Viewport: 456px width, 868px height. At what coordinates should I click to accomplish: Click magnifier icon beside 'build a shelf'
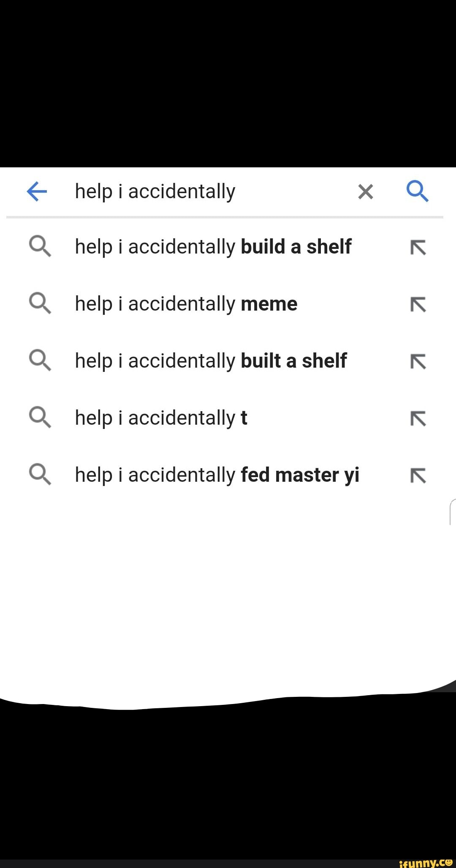(40, 247)
